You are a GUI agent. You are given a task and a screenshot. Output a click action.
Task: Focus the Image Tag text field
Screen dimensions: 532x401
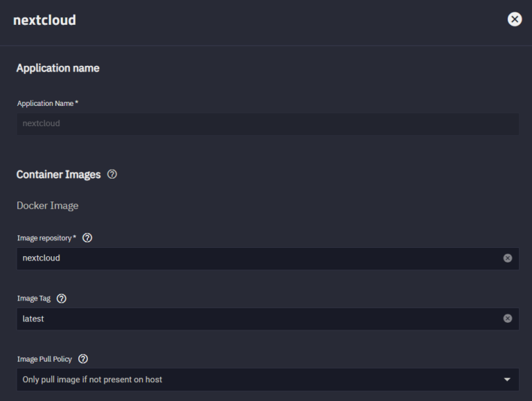256,319
